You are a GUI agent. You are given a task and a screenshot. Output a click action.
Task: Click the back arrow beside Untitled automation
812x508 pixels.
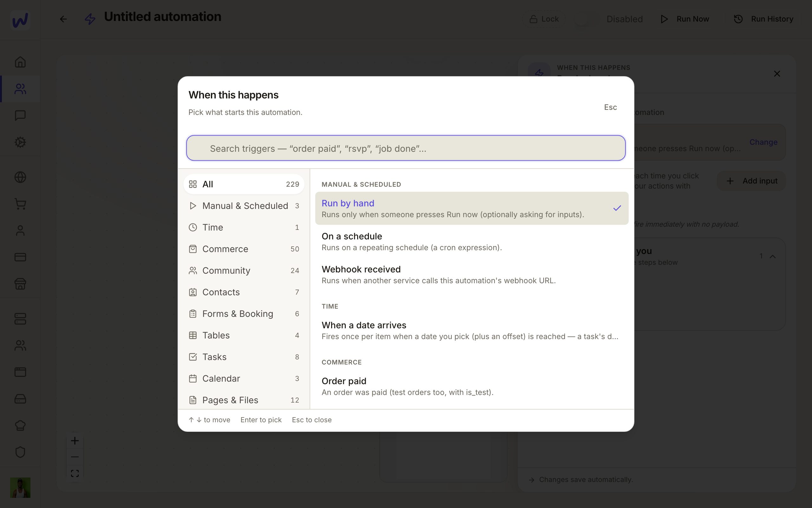coord(63,19)
